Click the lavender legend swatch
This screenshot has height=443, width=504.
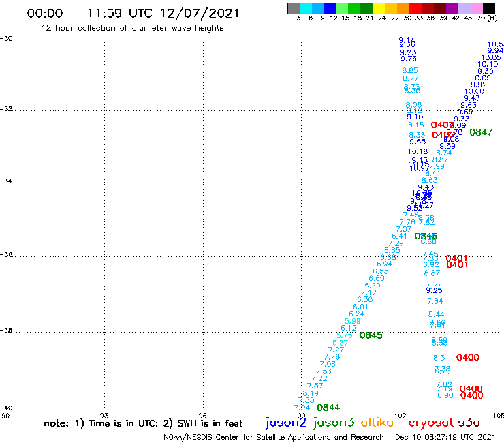(x=464, y=8)
